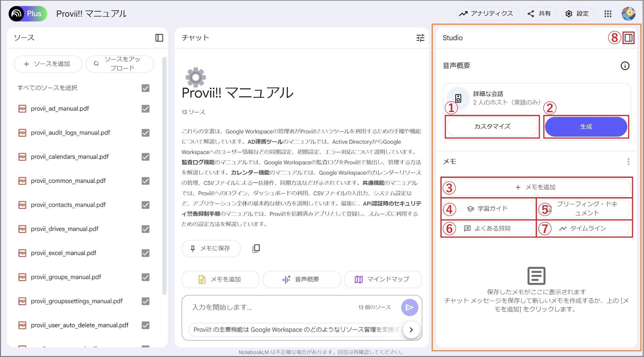The image size is (644, 357).
Task: Create ブリーフィング・ドキュメント briefing doc
Action: [x=584, y=209]
